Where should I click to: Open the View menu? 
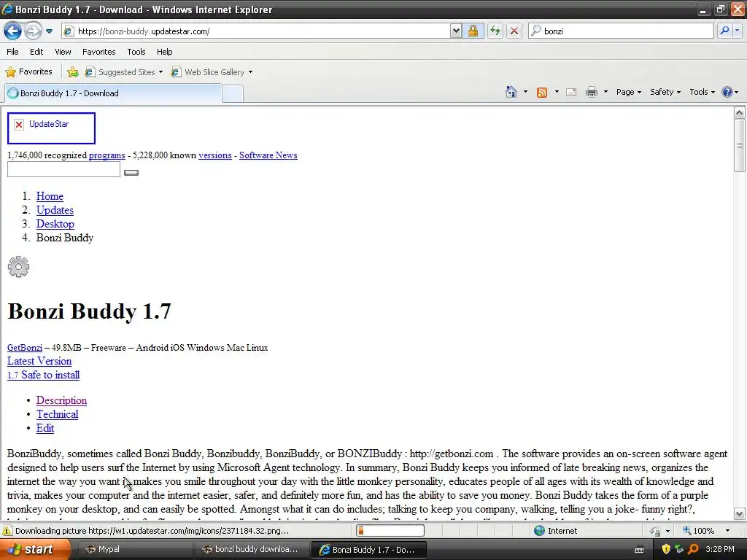[x=63, y=52]
